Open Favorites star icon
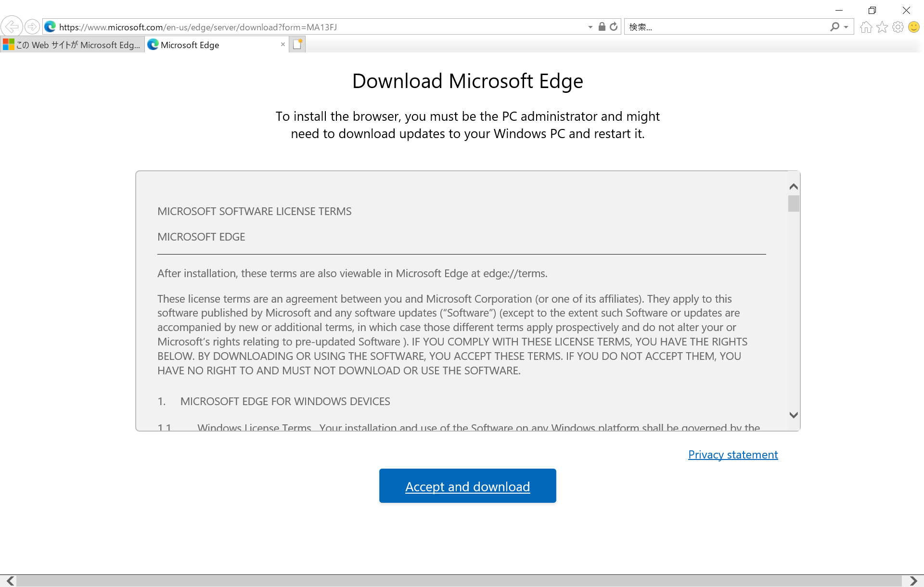Screen dimensions: 924x587 coord(882,27)
